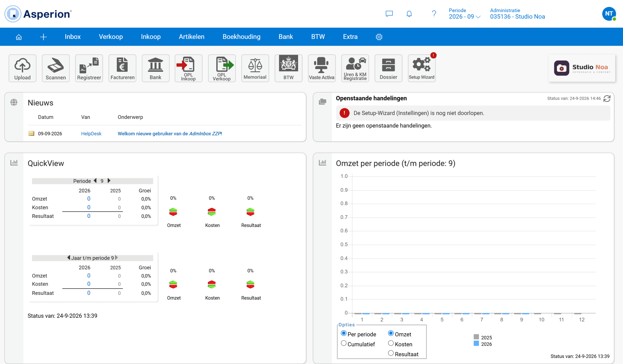Step back Jaar t/m periode 9

tap(69, 257)
